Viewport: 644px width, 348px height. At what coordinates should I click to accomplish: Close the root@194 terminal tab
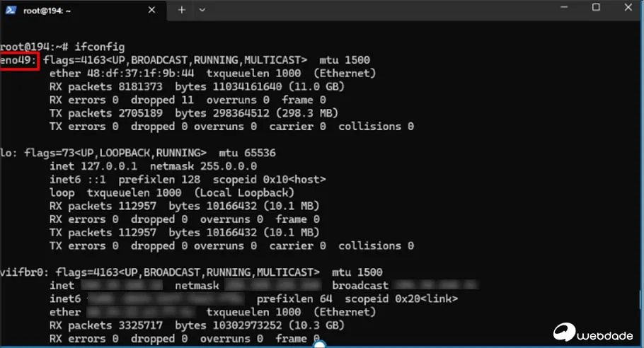pos(151,10)
